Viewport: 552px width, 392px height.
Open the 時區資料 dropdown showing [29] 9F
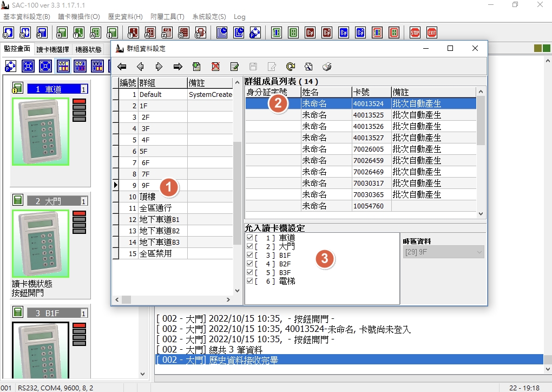pos(444,252)
